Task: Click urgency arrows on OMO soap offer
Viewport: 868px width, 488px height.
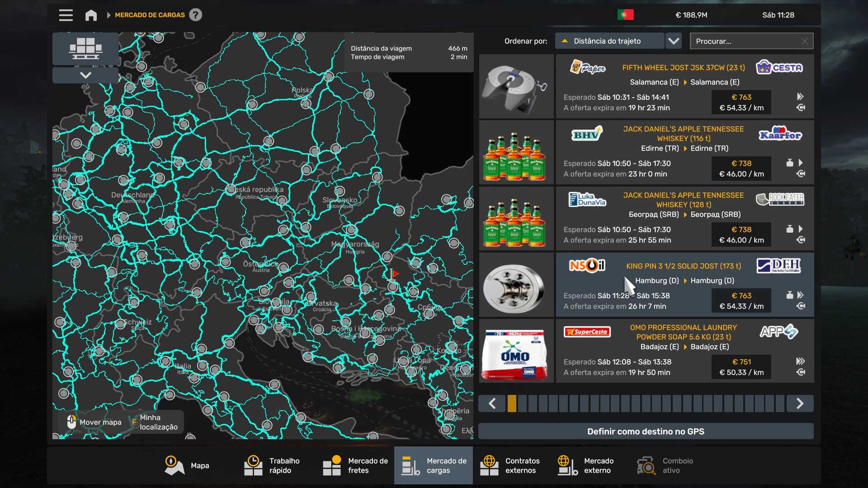Action: point(800,361)
